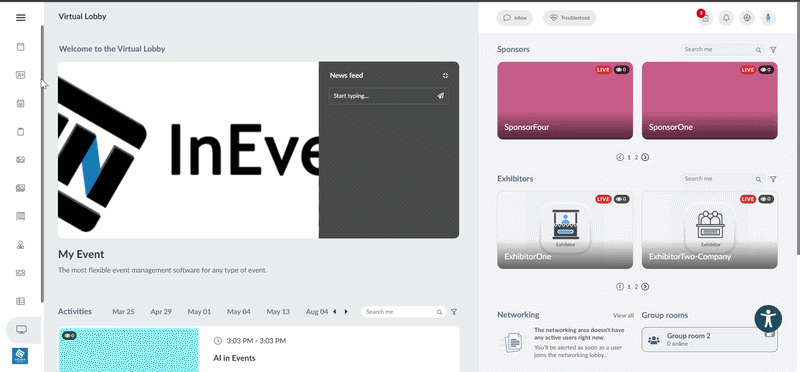Select the Mar 25 date tab

coord(123,312)
